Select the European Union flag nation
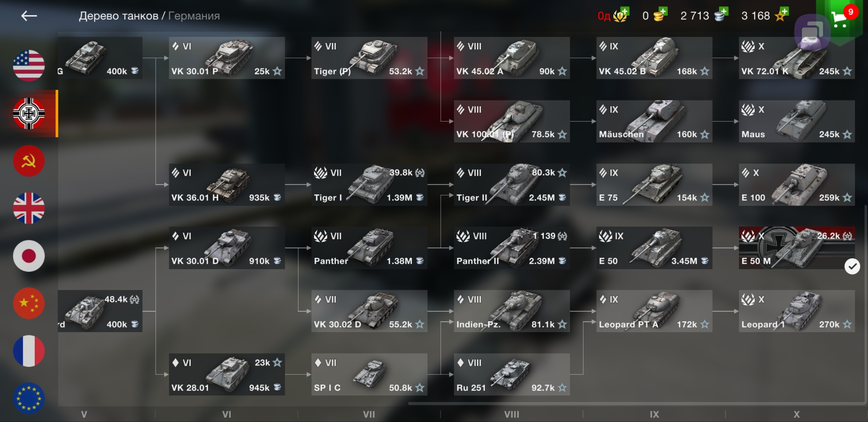Viewport: 868px width, 422px height. coord(29,398)
